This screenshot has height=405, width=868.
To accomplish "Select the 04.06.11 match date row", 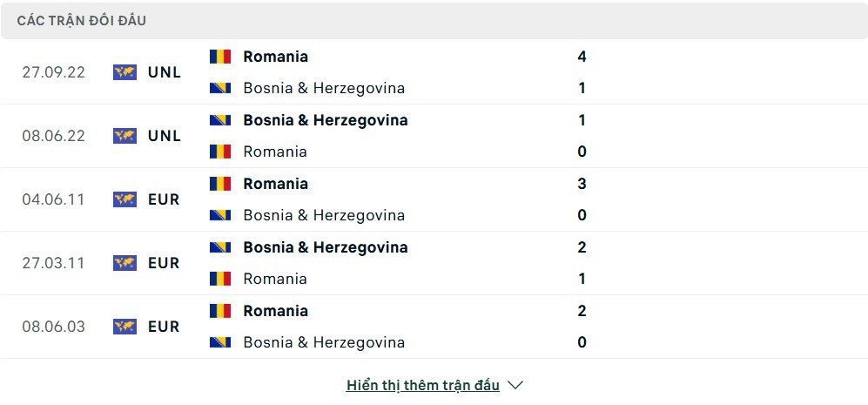I will (x=434, y=199).
